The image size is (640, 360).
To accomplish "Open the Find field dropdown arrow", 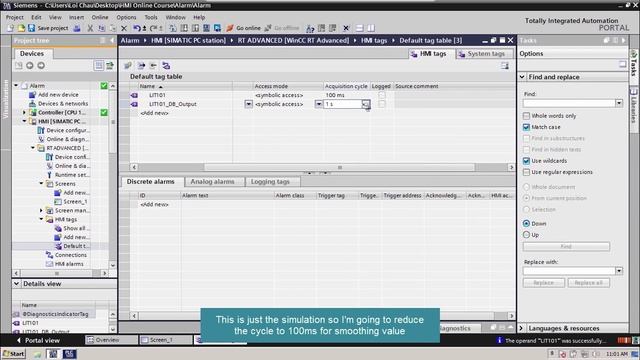I will tap(619, 103).
